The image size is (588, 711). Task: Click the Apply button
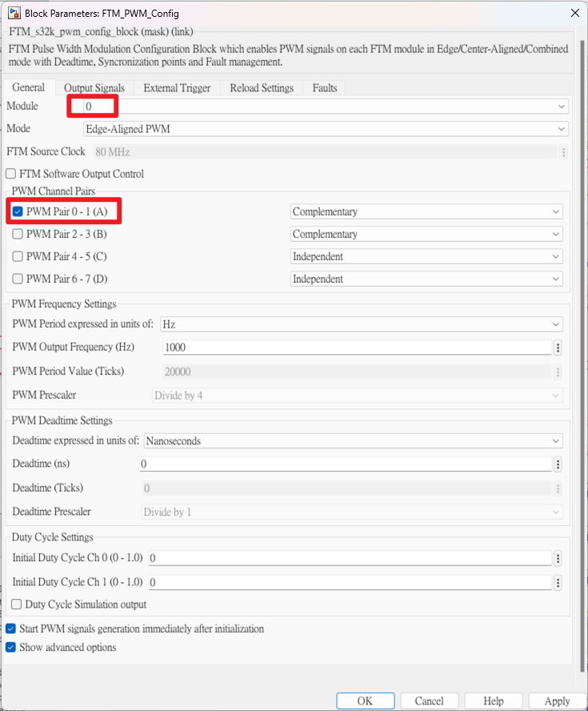(x=557, y=701)
